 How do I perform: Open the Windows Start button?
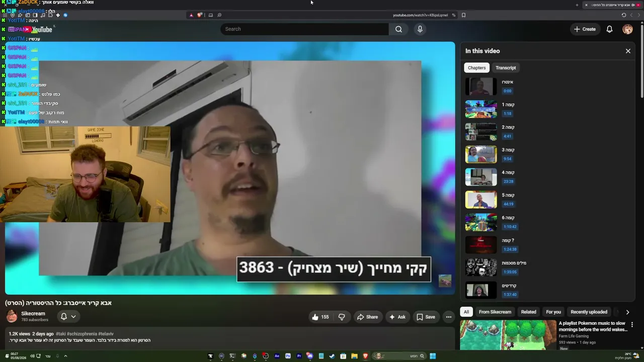coord(433,356)
